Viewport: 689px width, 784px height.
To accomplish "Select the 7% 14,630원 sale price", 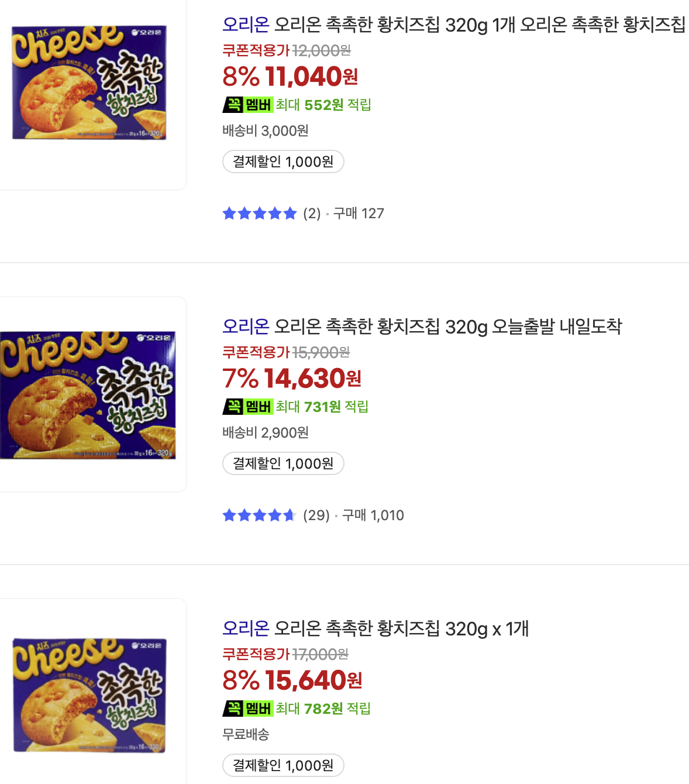I will (x=292, y=379).
